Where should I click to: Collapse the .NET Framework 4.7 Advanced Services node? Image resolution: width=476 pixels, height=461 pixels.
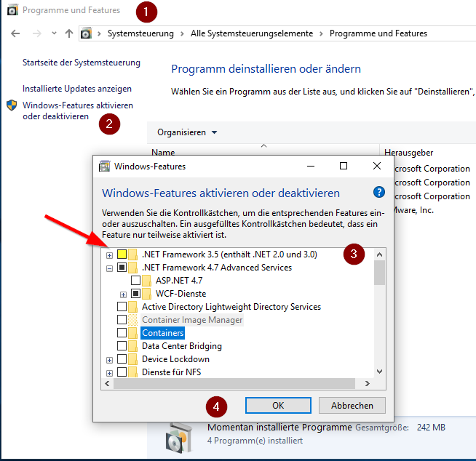click(109, 268)
